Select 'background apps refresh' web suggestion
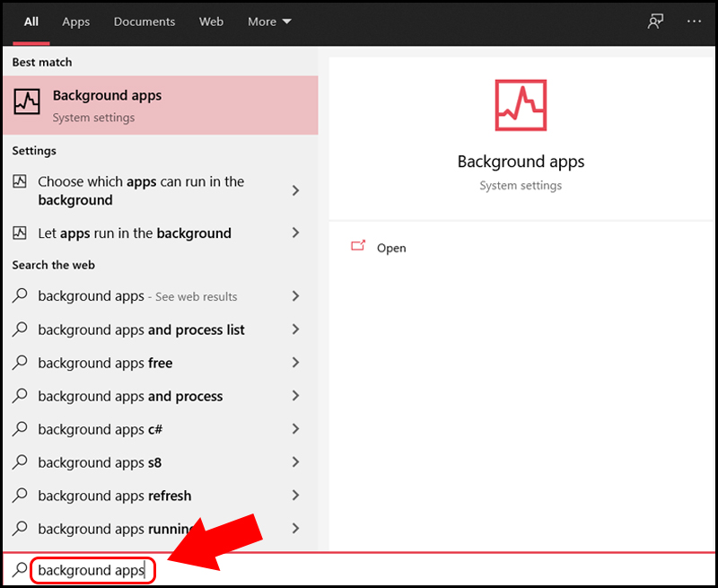This screenshot has height=588, width=718. coord(114,496)
